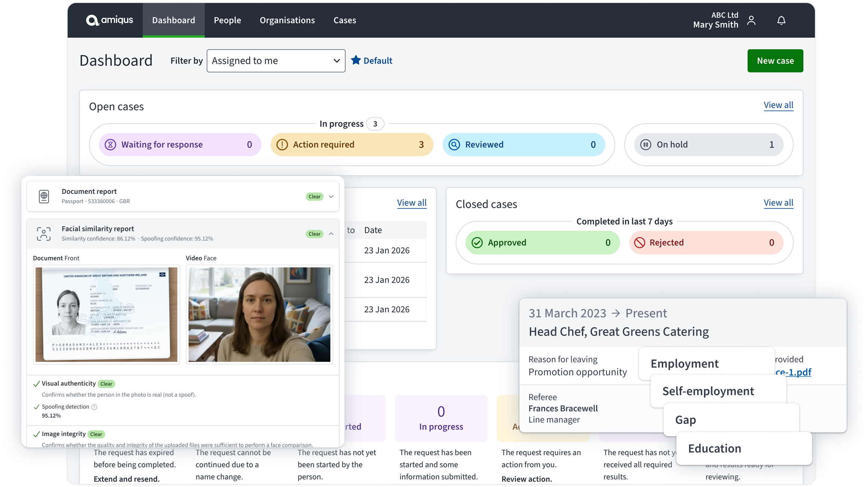Click the Spoofing detection help icon
Viewport: 868px width, 487px height.
point(94,407)
